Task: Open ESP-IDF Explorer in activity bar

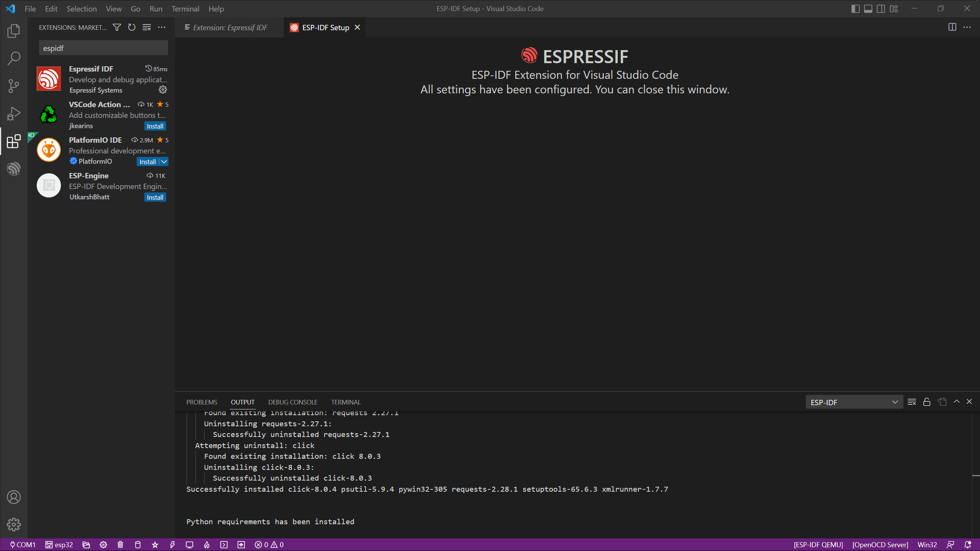Action: [14, 169]
